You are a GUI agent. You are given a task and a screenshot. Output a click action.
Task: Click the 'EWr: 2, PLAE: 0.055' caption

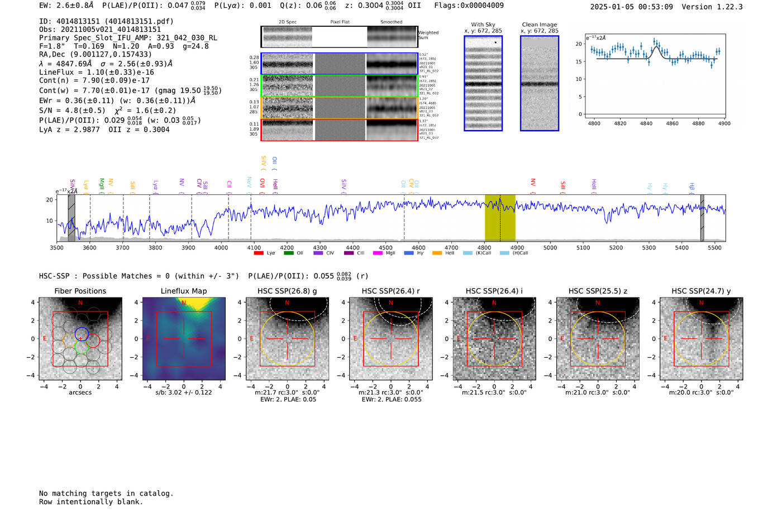[x=391, y=400]
